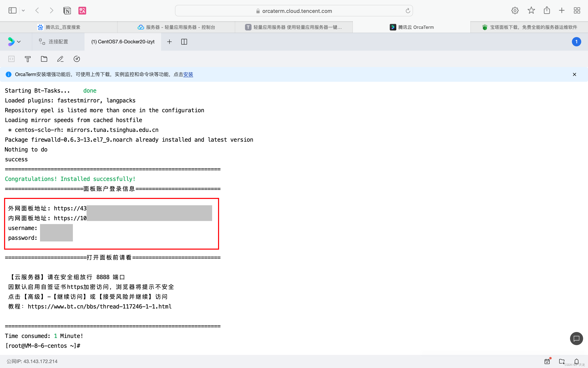Viewport: 588px width, 368px height.
Task: Show the tab overview grid
Action: (577, 10)
